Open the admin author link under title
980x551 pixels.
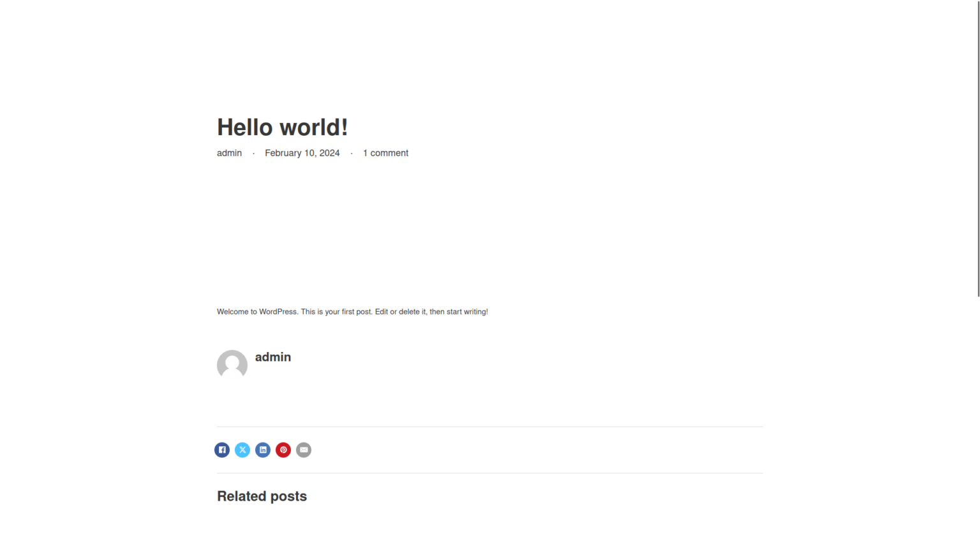[x=229, y=153]
